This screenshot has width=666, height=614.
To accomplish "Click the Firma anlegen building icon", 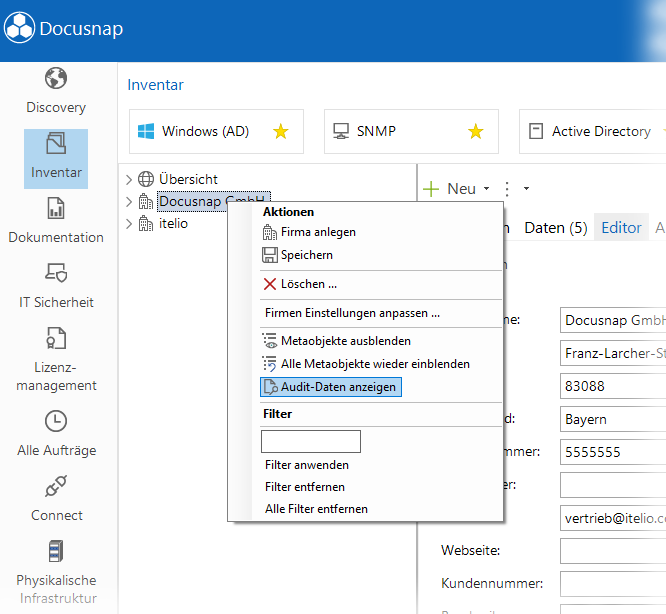I will [x=270, y=232].
